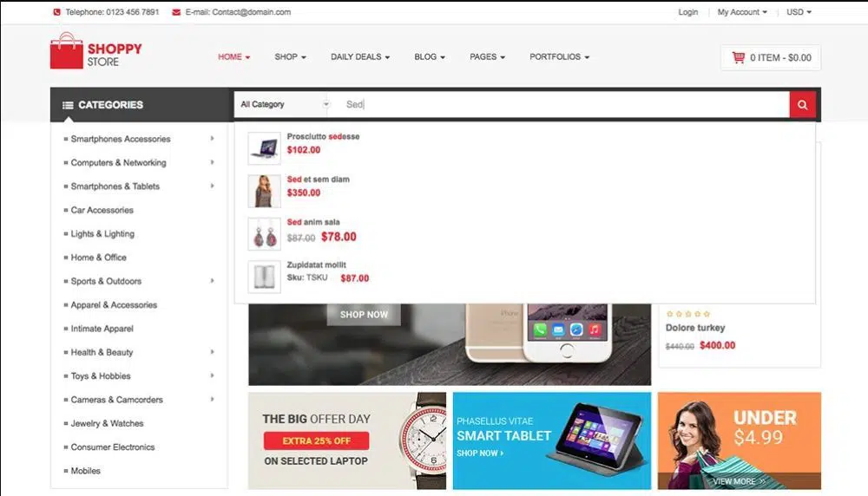Open the Portfolios menu
Image resolution: width=868 pixels, height=496 pixels.
click(559, 57)
